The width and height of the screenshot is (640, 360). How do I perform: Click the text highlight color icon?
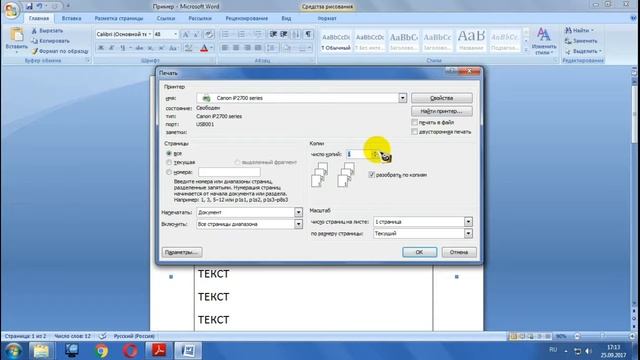point(188,48)
